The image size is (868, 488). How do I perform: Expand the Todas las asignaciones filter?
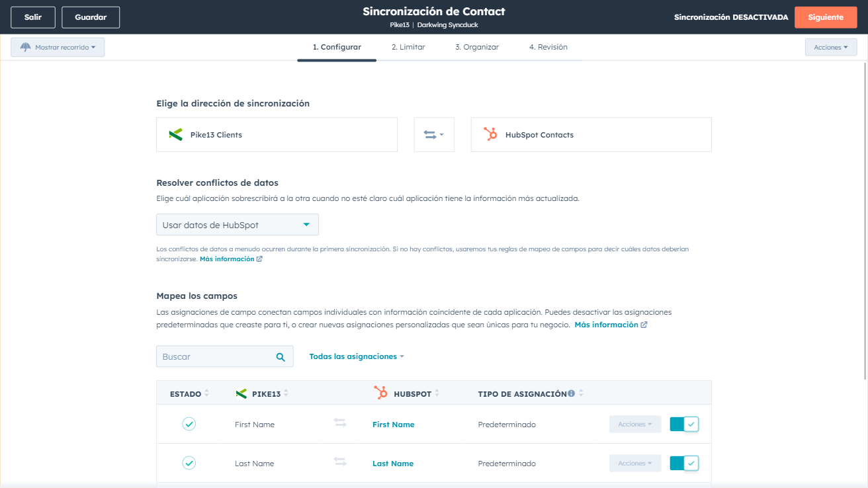356,356
